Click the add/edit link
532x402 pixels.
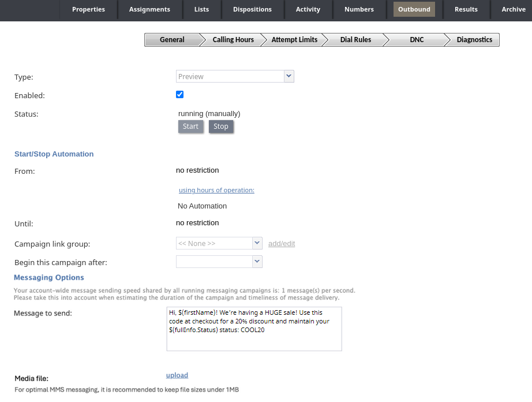click(282, 244)
